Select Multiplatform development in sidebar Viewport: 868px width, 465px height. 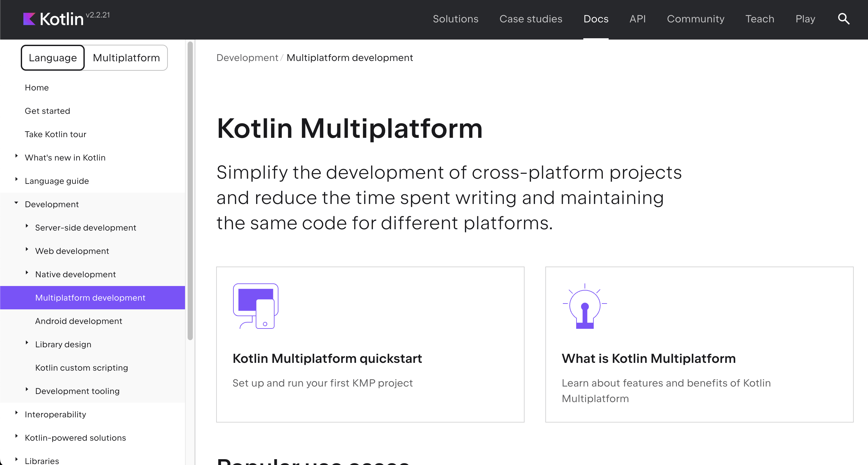pos(93,298)
